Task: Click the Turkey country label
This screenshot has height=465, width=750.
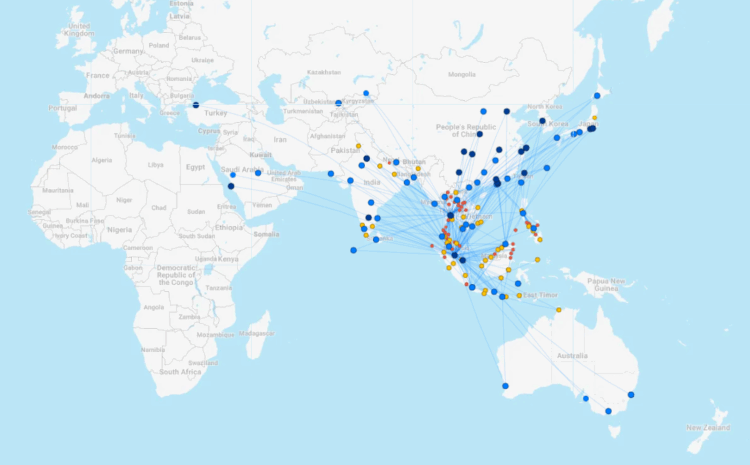Action: click(215, 113)
